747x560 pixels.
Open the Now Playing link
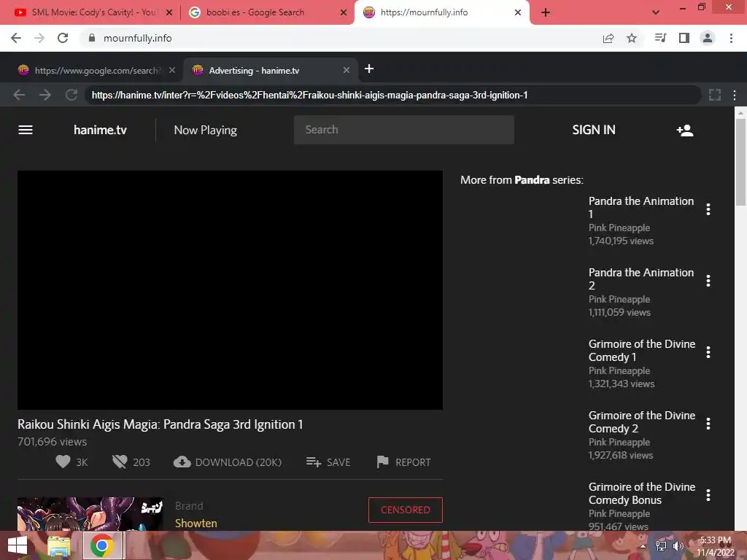pos(205,130)
